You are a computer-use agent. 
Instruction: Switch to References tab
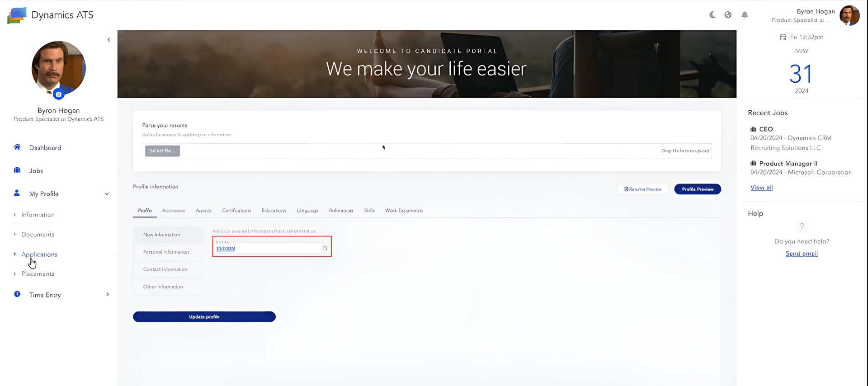pyautogui.click(x=341, y=211)
